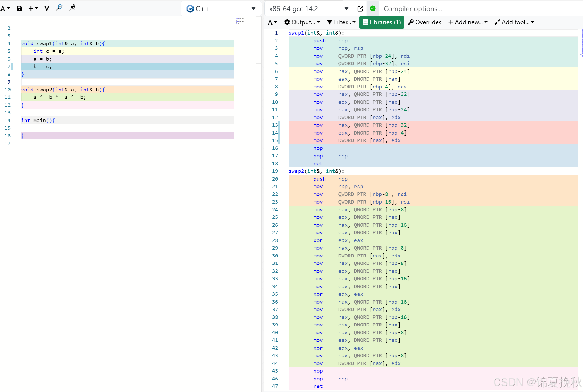Toggle Vim mode V icon

[x=47, y=8]
